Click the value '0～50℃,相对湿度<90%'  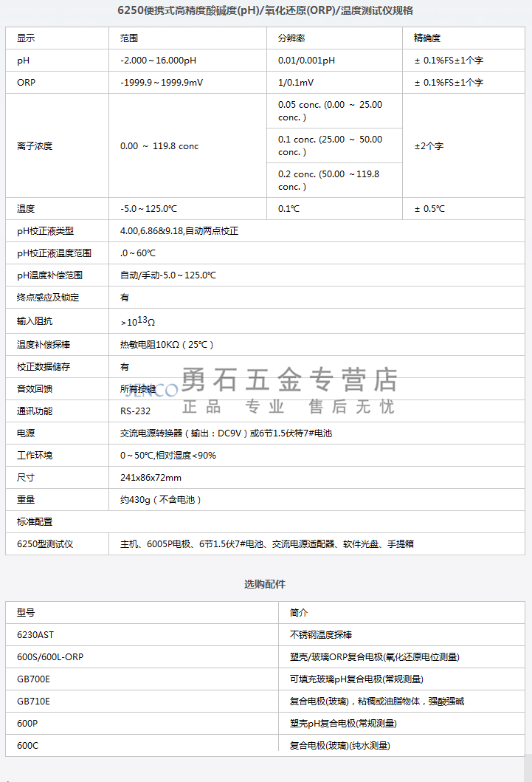pos(168,456)
